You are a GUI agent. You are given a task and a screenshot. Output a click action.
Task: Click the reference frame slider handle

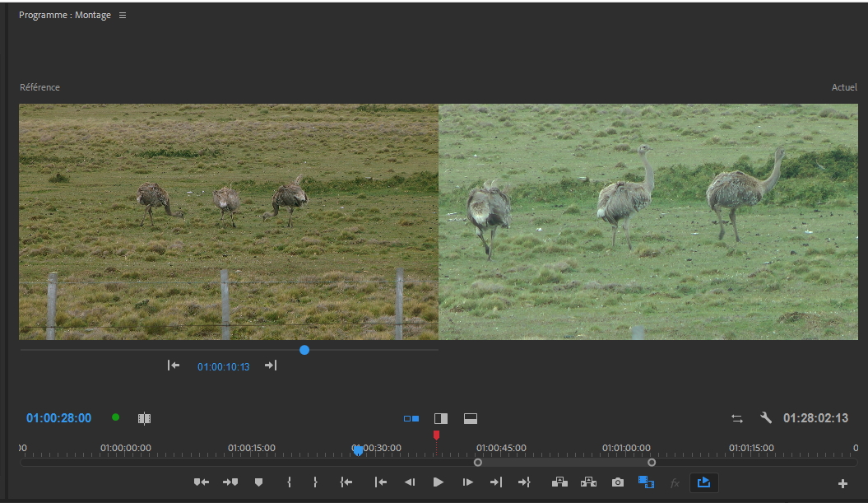point(304,350)
